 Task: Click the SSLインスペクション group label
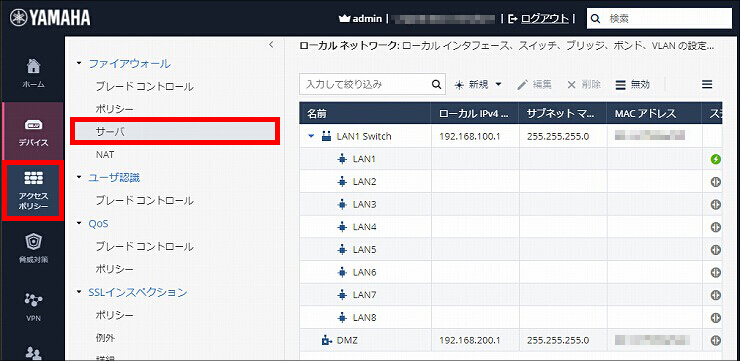click(138, 292)
